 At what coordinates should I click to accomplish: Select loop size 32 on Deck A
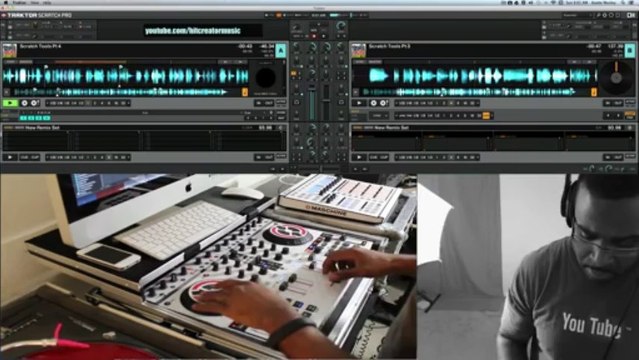tap(123, 103)
